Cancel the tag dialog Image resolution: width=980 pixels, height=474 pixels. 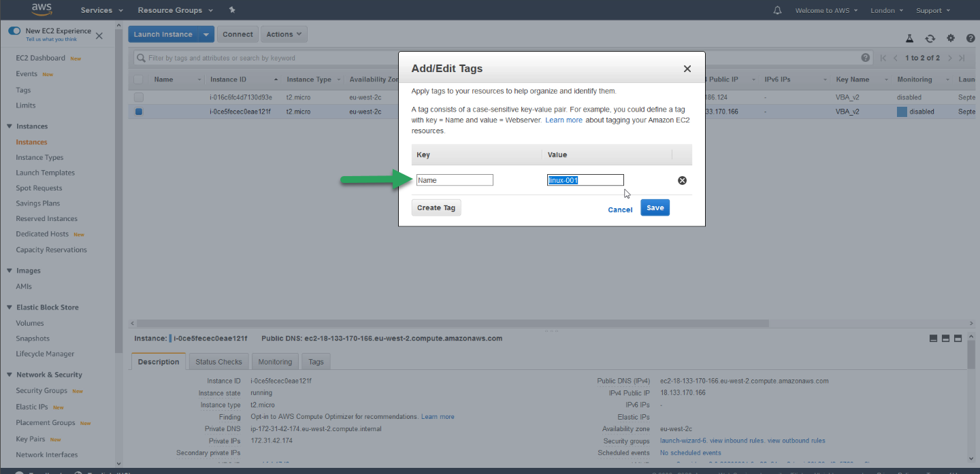click(x=620, y=209)
